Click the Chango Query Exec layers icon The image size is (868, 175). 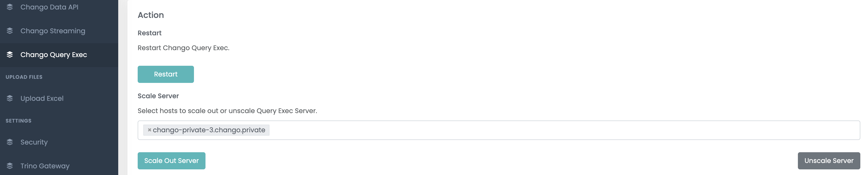click(x=10, y=55)
